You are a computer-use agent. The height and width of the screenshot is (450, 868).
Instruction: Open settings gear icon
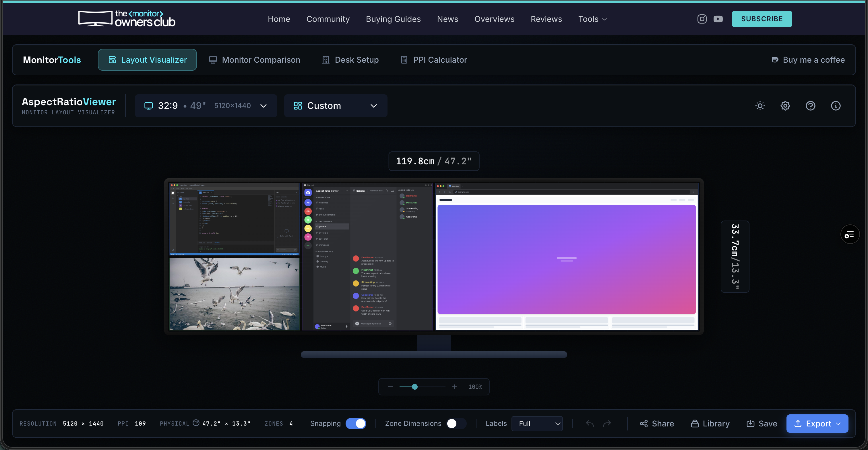click(x=785, y=106)
